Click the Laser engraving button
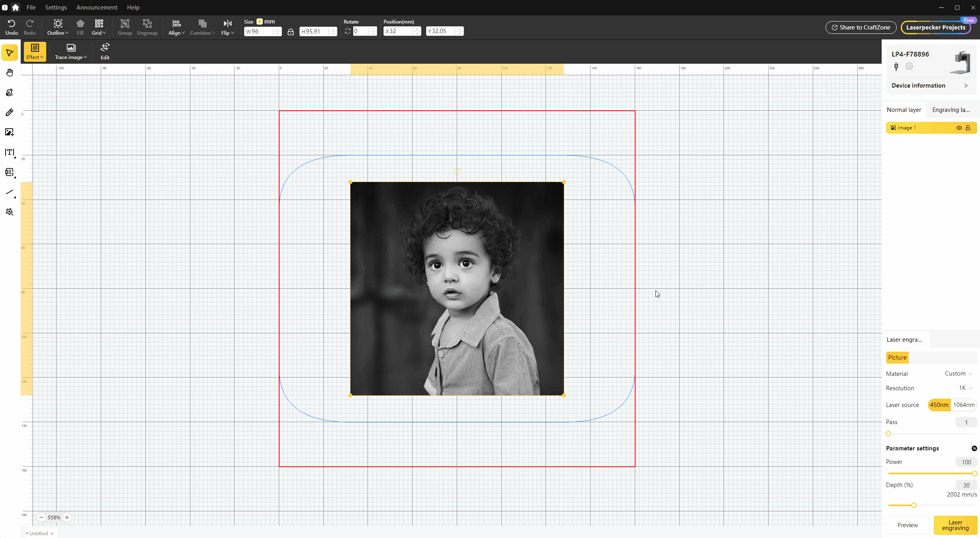The width and height of the screenshot is (980, 538). [955, 525]
